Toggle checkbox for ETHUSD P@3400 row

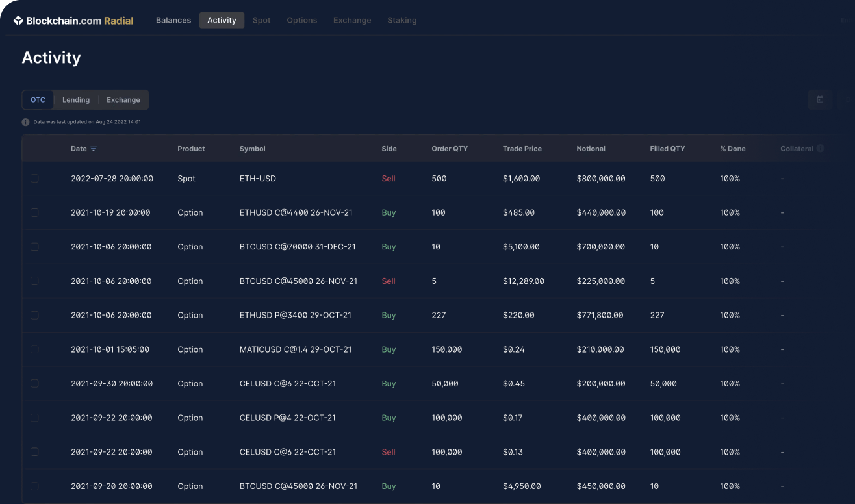click(x=34, y=315)
